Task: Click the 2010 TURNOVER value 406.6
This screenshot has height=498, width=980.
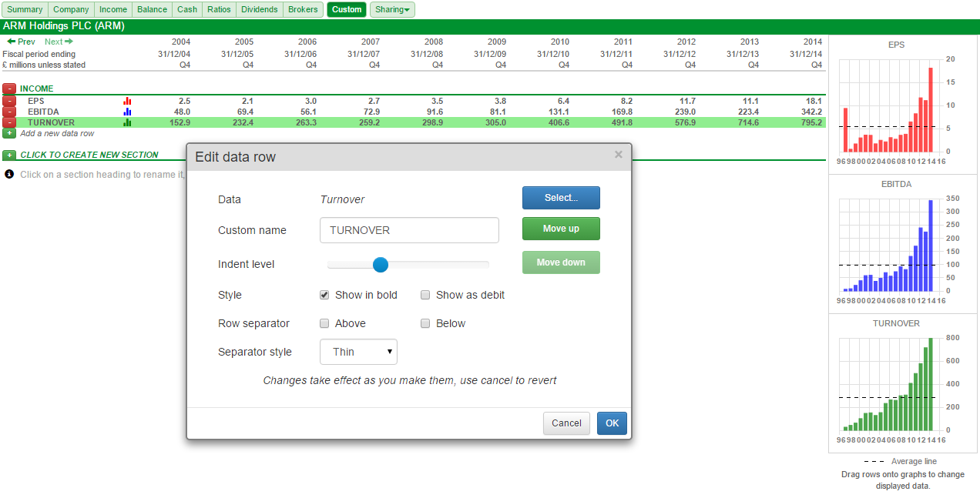Action: [x=557, y=122]
